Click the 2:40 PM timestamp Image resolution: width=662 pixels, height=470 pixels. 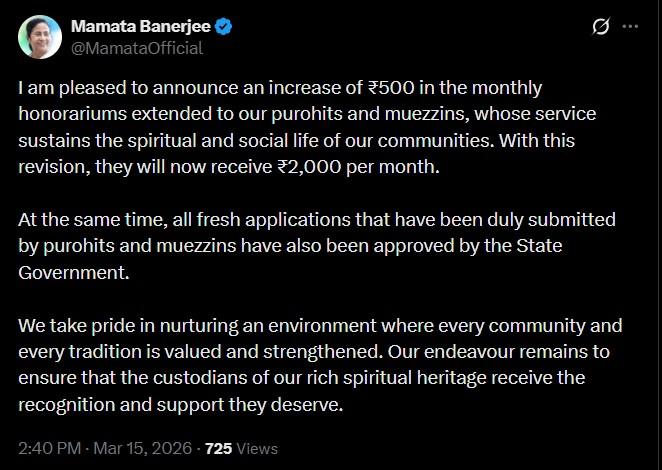[50, 449]
